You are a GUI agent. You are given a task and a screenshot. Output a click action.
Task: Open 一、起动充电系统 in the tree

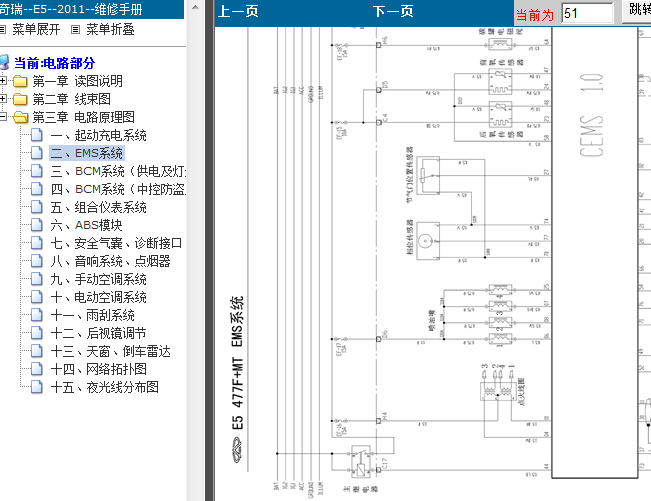pyautogui.click(x=98, y=135)
